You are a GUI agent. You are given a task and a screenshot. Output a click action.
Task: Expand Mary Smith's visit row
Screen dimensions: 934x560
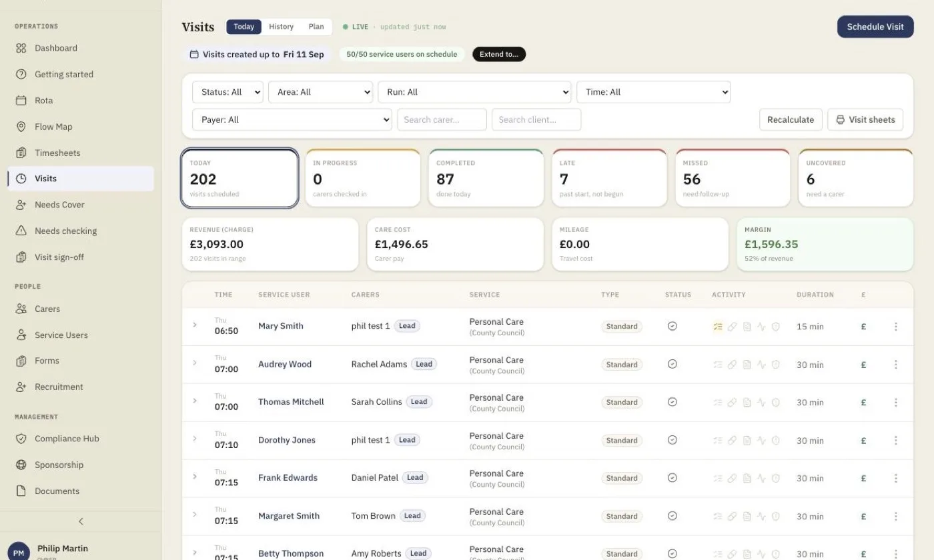[x=195, y=325]
